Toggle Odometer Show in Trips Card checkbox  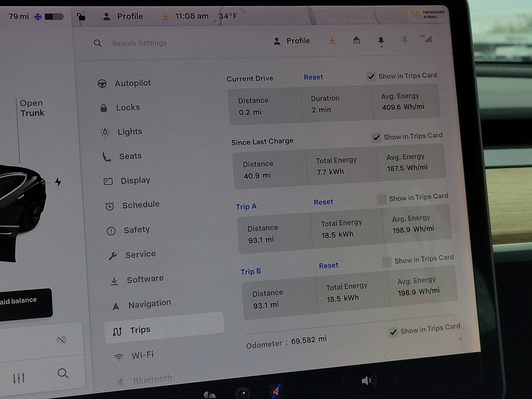coord(393,332)
